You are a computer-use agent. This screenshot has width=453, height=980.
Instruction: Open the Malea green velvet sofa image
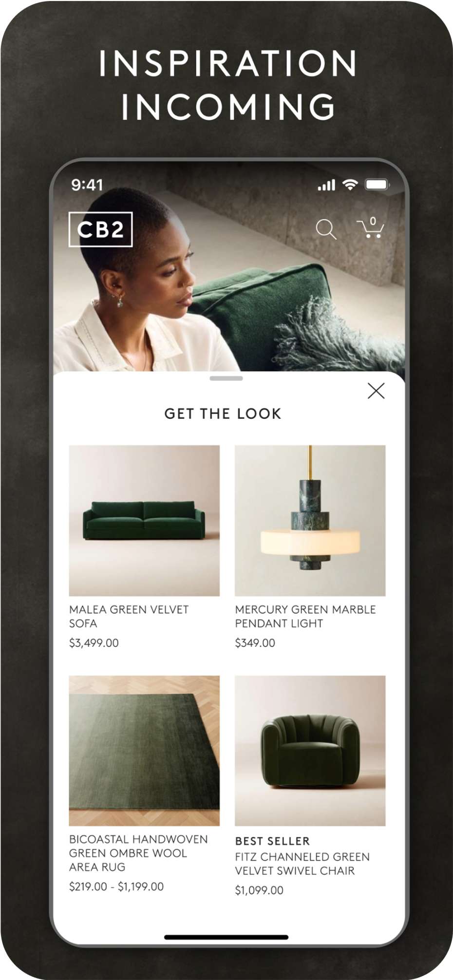tap(144, 521)
